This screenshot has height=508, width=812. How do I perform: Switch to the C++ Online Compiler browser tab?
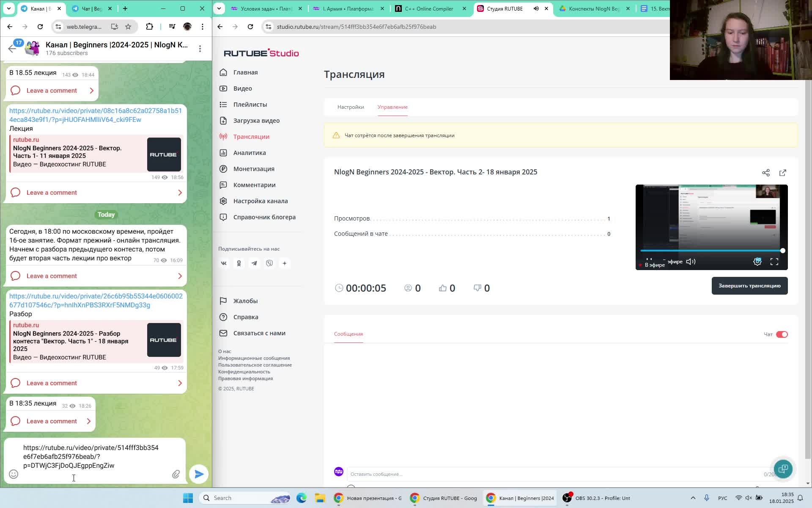click(x=428, y=8)
